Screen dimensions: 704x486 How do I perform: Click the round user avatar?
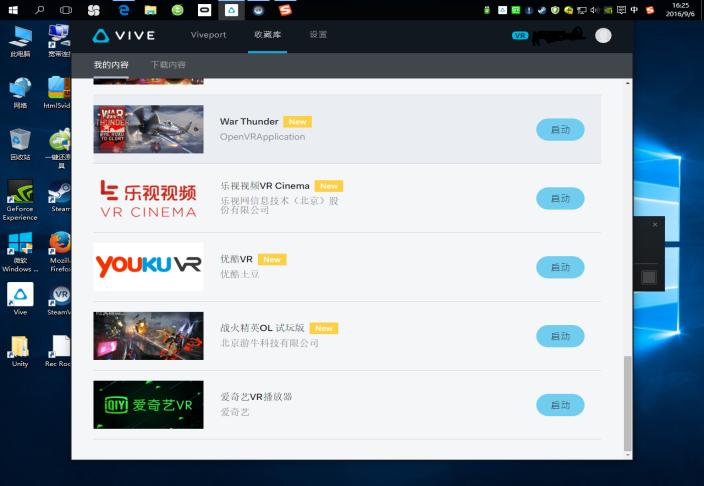pyautogui.click(x=603, y=35)
